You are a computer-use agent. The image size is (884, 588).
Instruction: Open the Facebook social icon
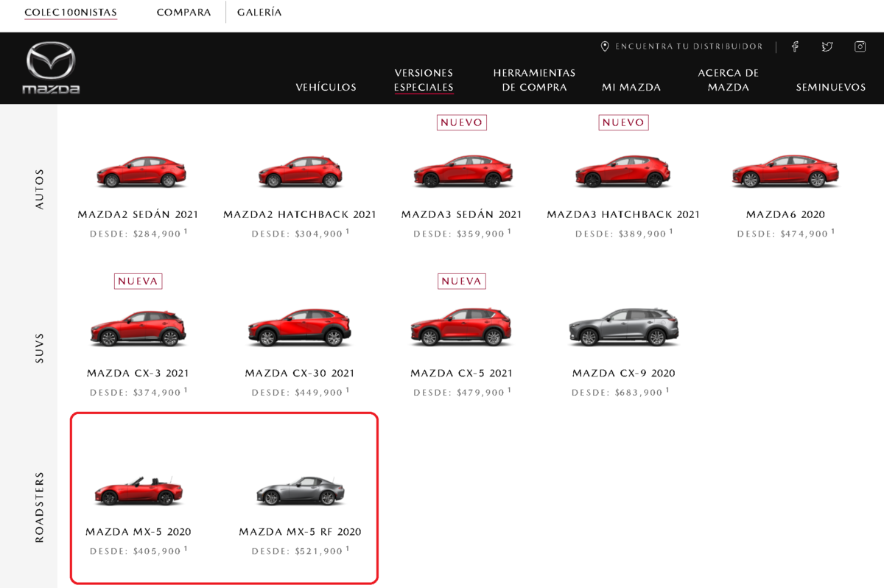point(795,46)
